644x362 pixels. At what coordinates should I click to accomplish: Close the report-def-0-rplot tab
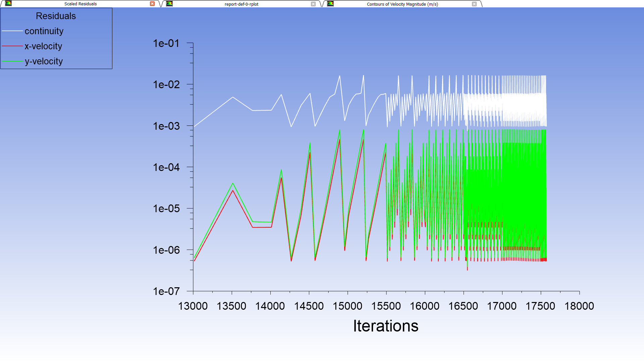pyautogui.click(x=313, y=4)
